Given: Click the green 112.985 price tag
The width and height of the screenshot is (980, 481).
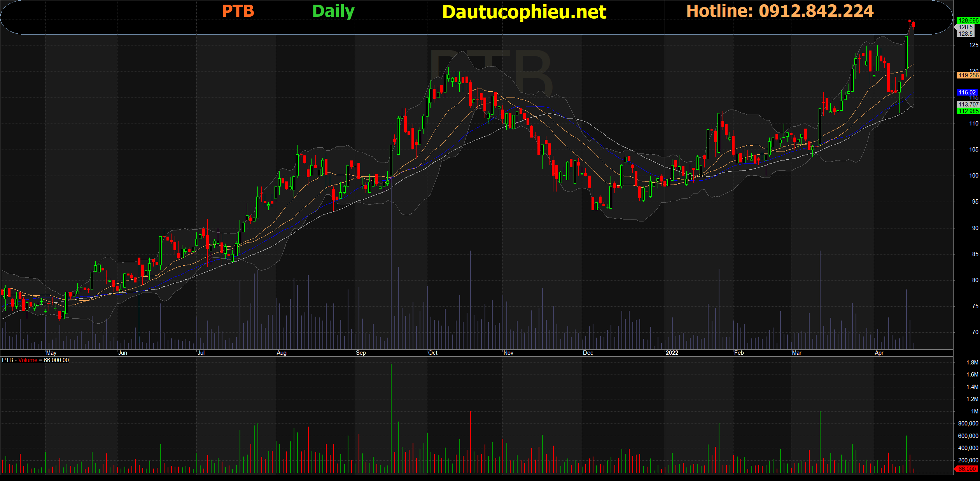Looking at the screenshot, I should pos(968,111).
